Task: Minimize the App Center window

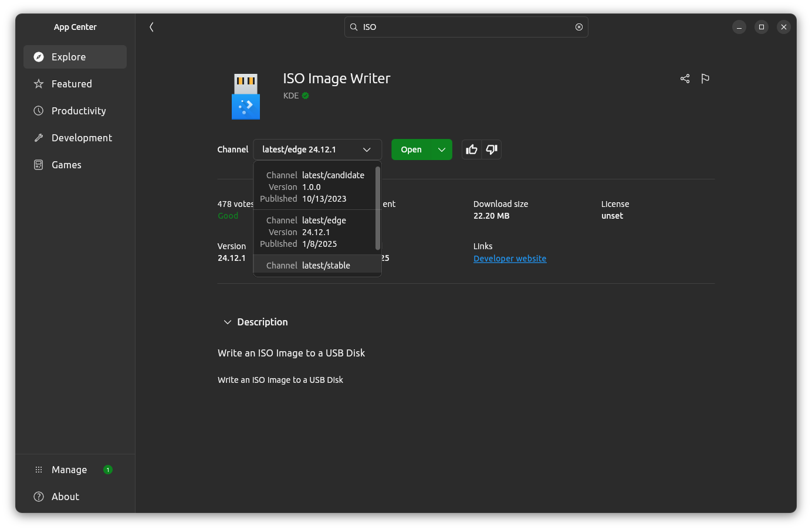Action: (739, 27)
